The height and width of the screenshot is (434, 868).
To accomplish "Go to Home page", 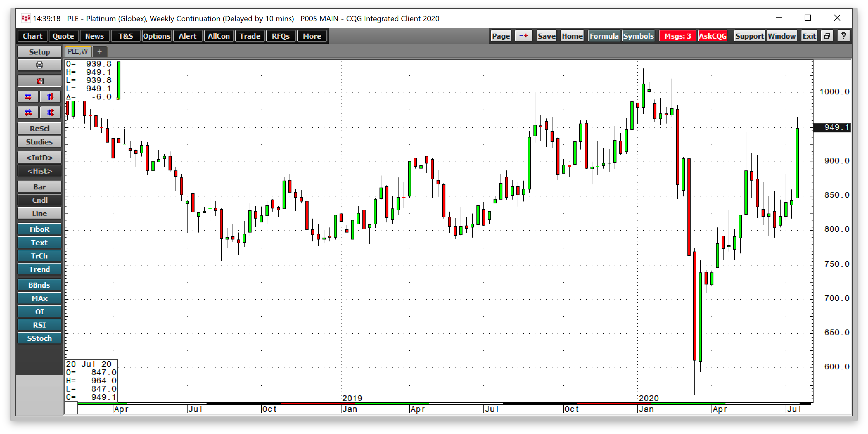I will coord(572,36).
